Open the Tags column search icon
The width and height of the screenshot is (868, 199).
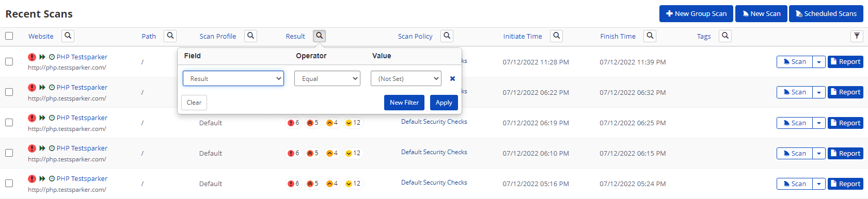point(725,36)
